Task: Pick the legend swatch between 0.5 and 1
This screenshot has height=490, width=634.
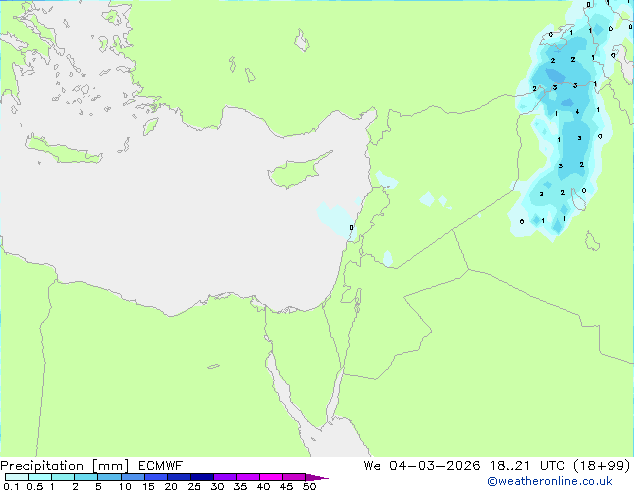Action: 40,477
